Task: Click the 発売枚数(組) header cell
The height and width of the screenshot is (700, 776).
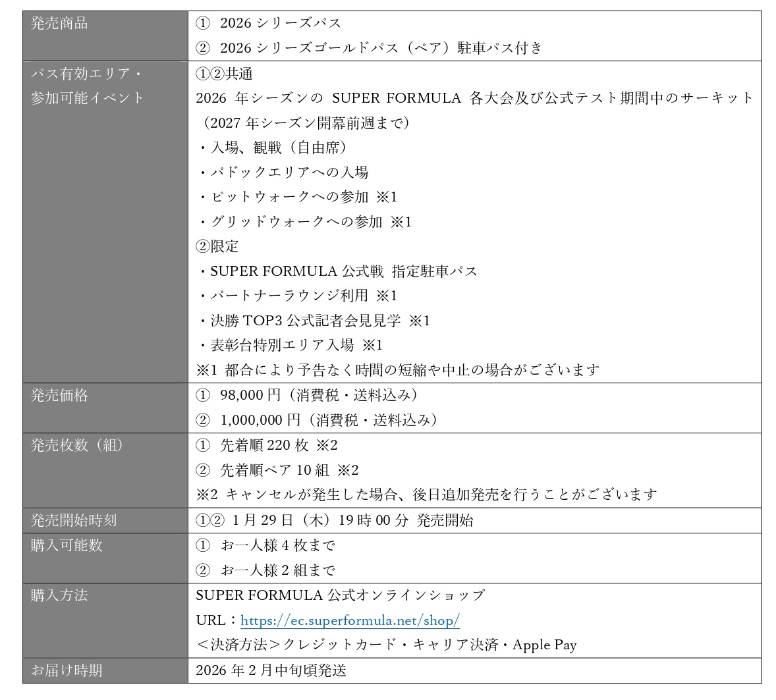Action: pos(105,470)
